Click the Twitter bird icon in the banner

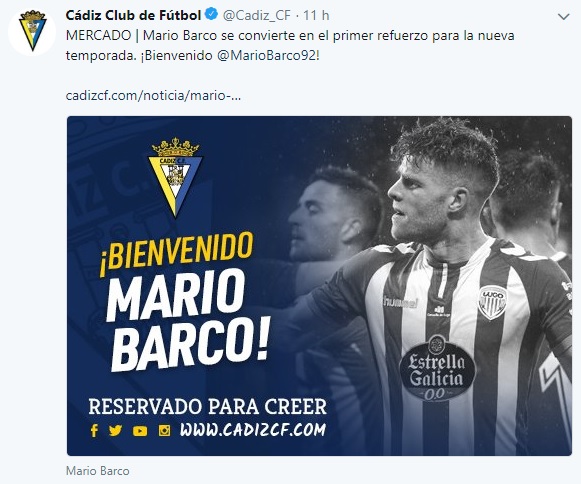pos(116,431)
